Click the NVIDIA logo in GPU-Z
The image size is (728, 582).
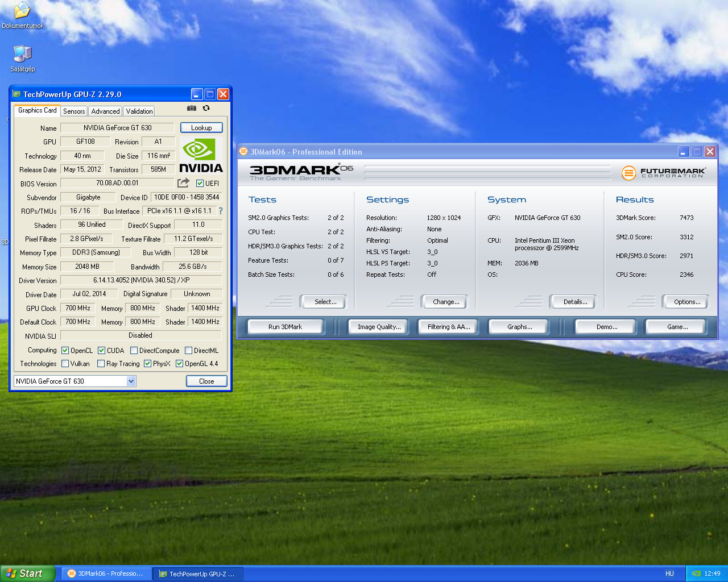pos(201,155)
